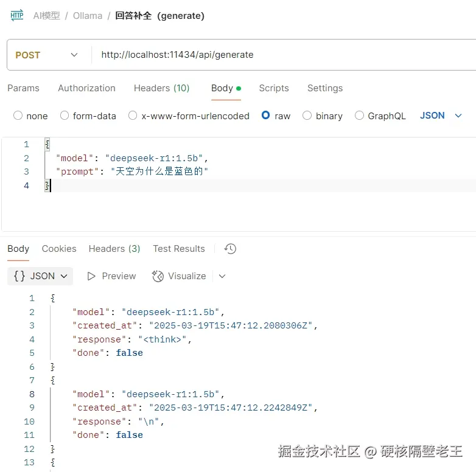Viewport: 476px width, 472px height.
Task: Open the POST method dropdown
Action: pos(46,55)
